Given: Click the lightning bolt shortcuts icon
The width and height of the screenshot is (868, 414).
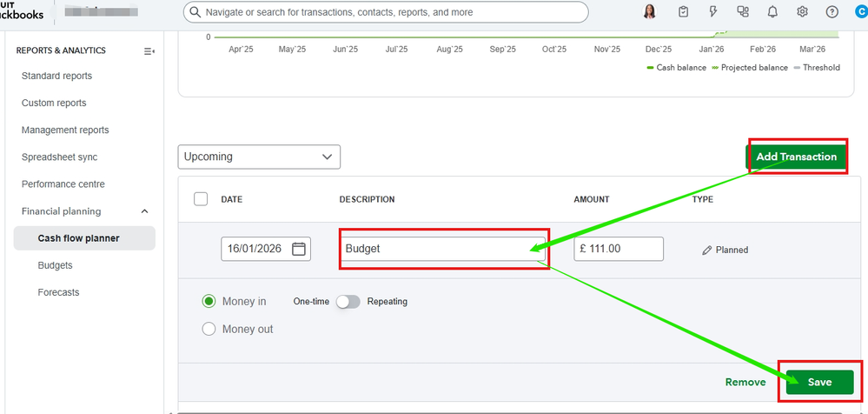Looking at the screenshot, I should (713, 12).
